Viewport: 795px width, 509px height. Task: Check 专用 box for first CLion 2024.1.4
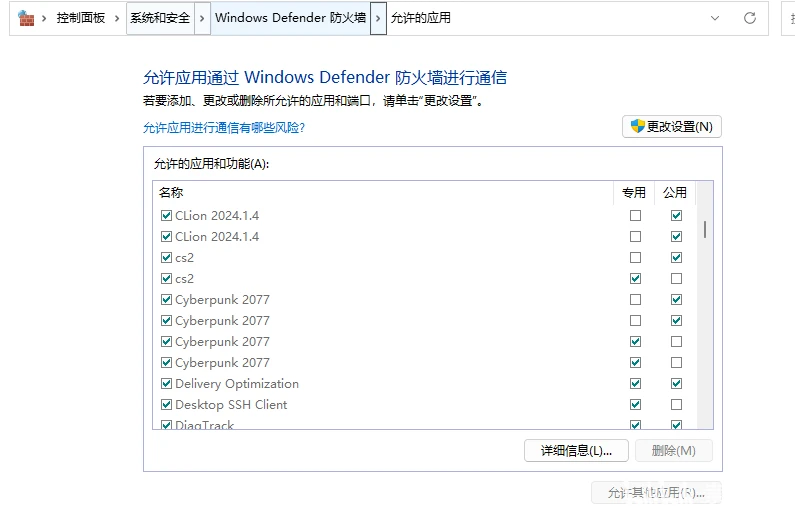pos(635,215)
